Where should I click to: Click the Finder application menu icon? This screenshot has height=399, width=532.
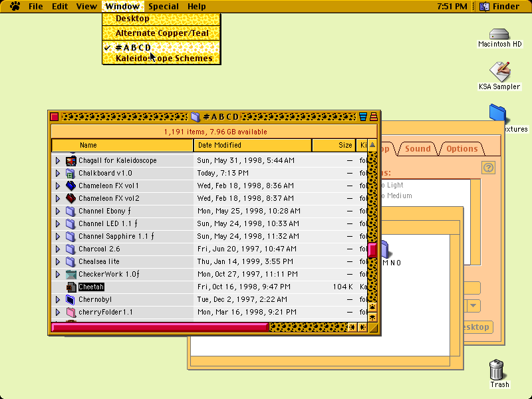484,6
